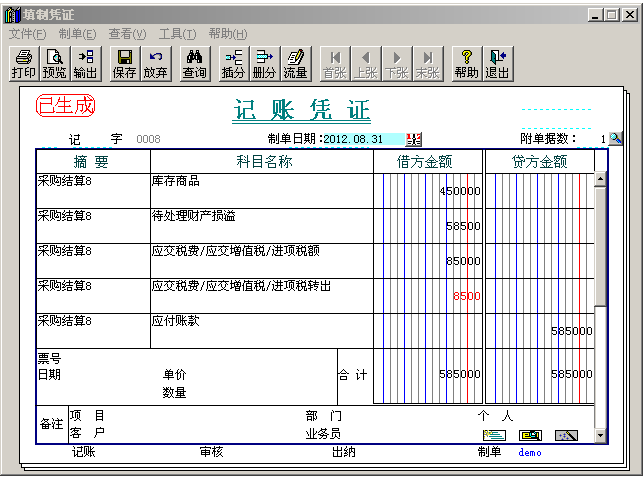Open 查询 (Query) binoculars icon
The image size is (643, 479).
194,64
